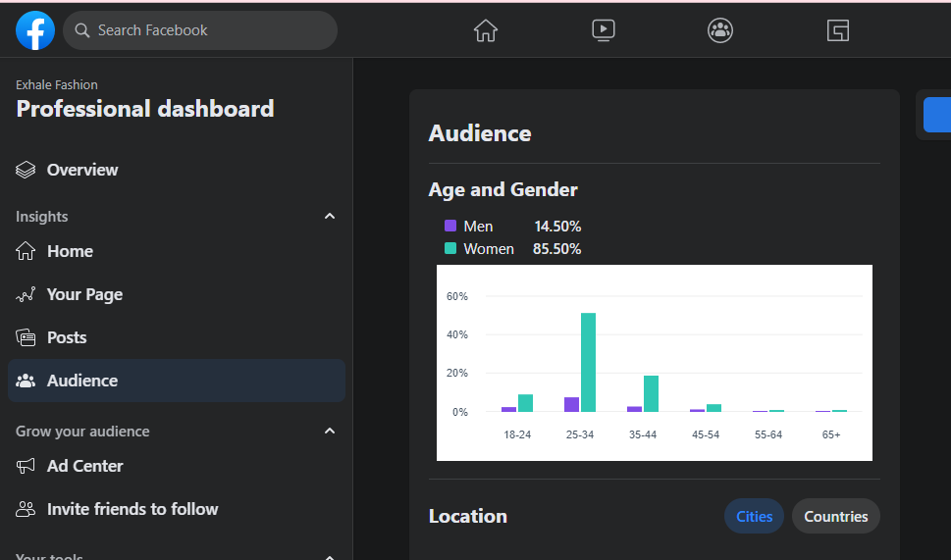Open the Home feed icon in top bar

pos(486,30)
